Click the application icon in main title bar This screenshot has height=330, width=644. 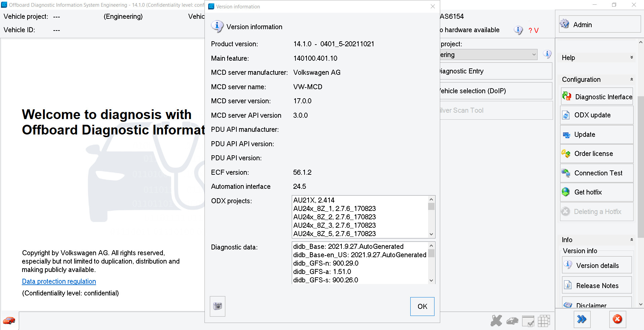(x=4, y=5)
